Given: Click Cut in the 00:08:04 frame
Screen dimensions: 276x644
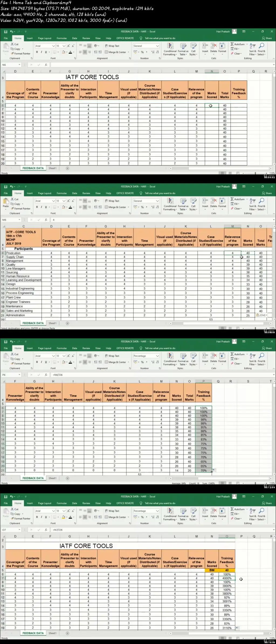Looking at the screenshot, I should coord(15,199).
